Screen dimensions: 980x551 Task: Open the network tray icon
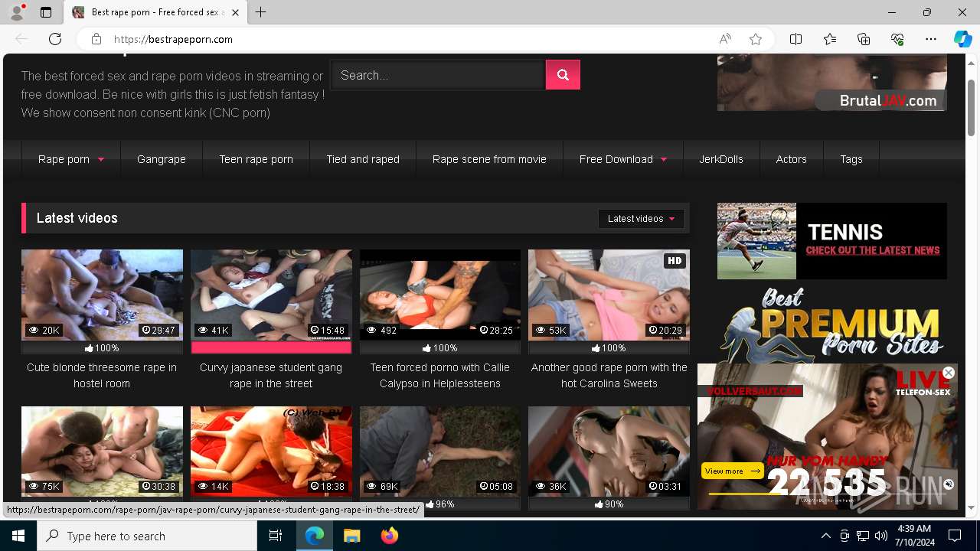863,536
